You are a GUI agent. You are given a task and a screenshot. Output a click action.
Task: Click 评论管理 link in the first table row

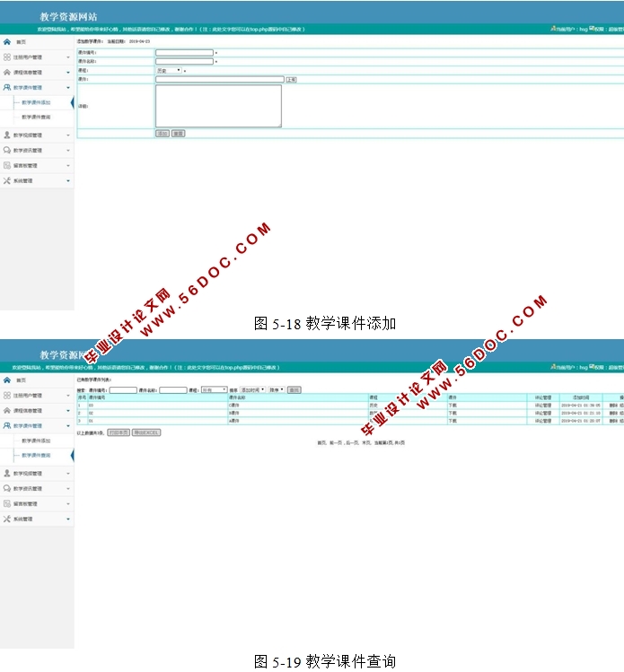pos(543,406)
